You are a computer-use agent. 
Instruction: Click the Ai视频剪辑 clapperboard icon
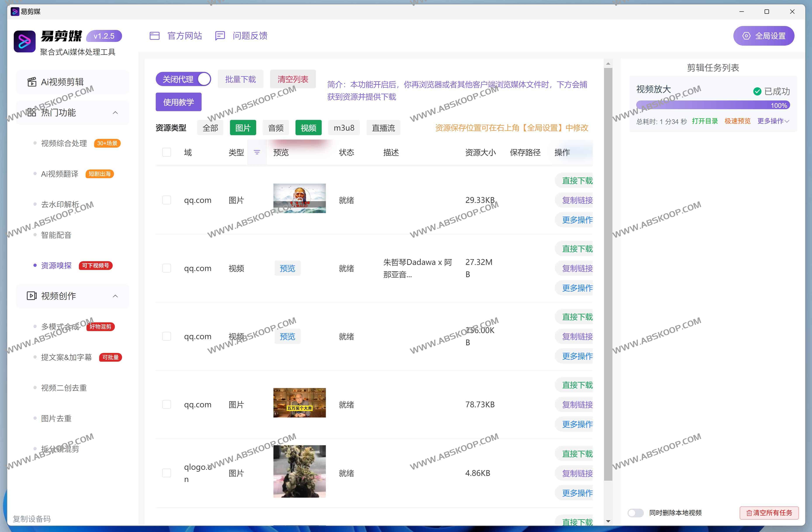coord(32,82)
